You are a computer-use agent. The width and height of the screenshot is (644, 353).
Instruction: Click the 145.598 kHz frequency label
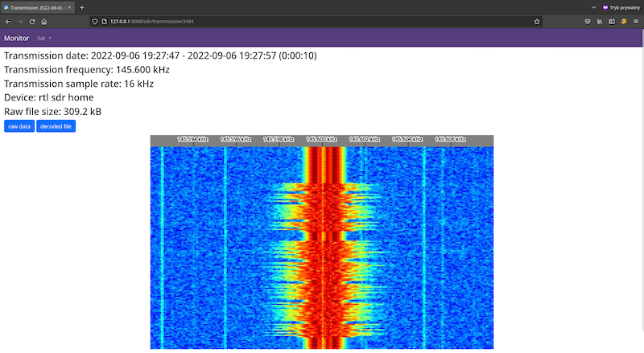pyautogui.click(x=279, y=139)
